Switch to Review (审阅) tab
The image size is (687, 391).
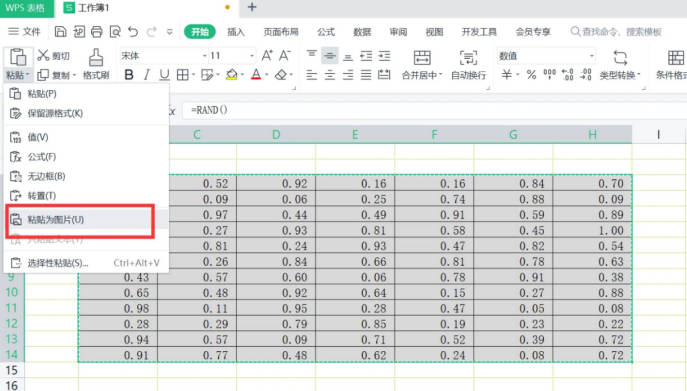coord(398,32)
